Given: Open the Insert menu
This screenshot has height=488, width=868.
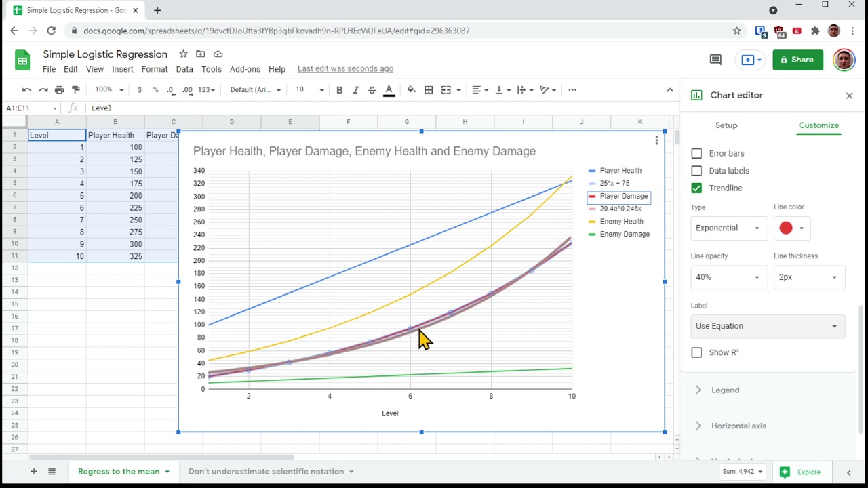Looking at the screenshot, I should point(123,69).
